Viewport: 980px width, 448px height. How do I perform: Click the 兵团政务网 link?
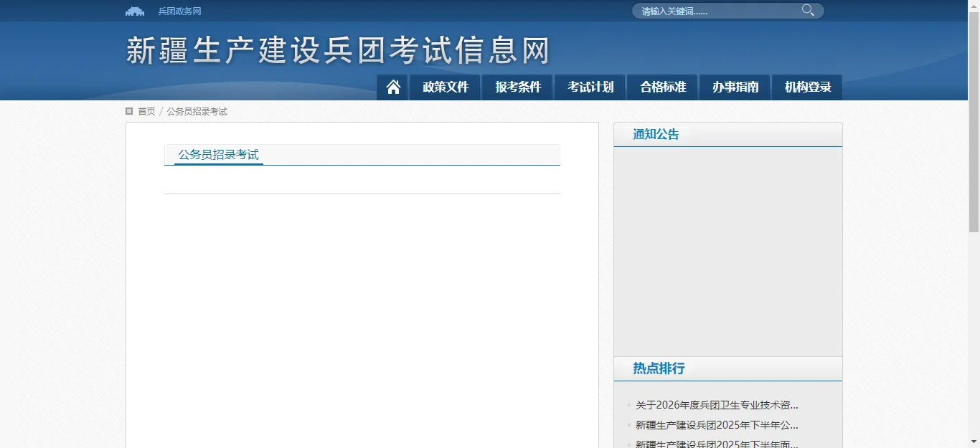click(x=178, y=11)
